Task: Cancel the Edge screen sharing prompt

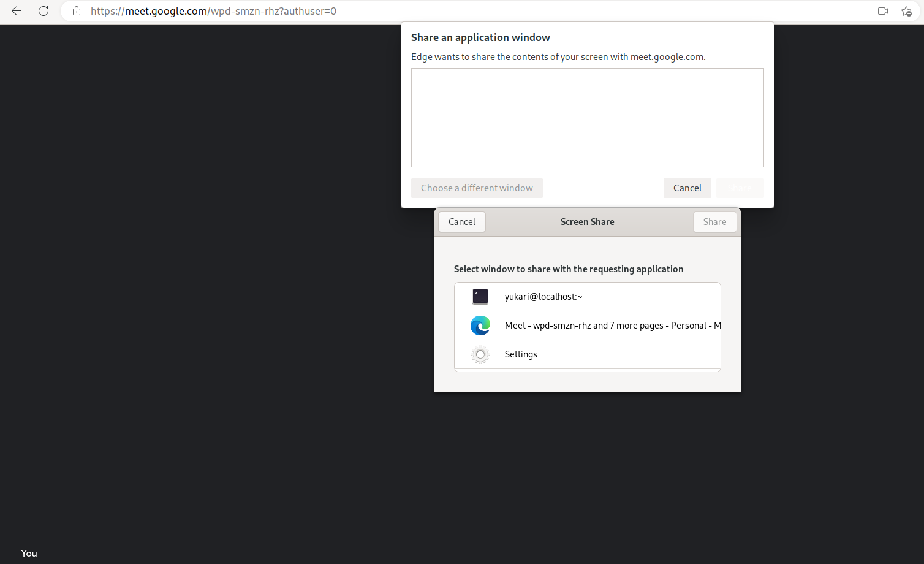Action: pos(687,188)
